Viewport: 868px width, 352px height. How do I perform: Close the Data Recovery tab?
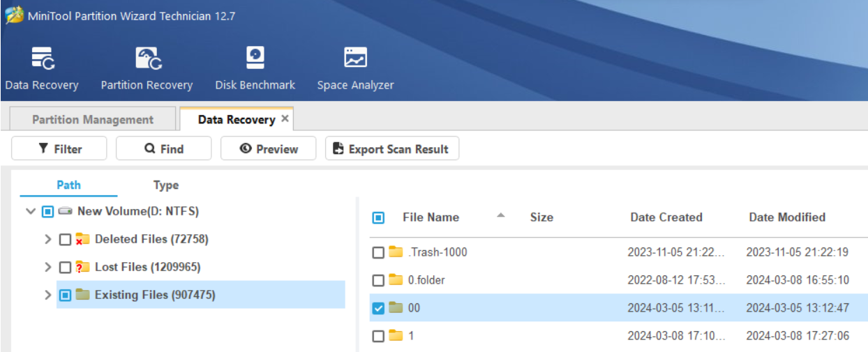[285, 119]
